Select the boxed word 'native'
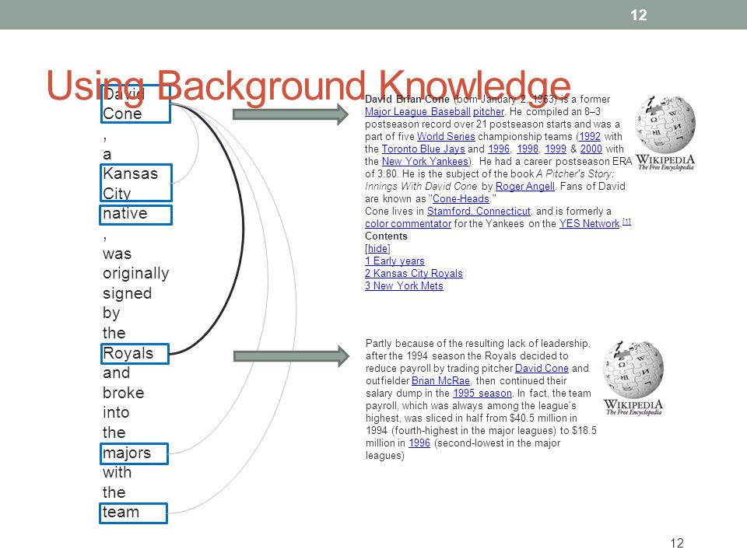This screenshot has width=747, height=560. 135,215
